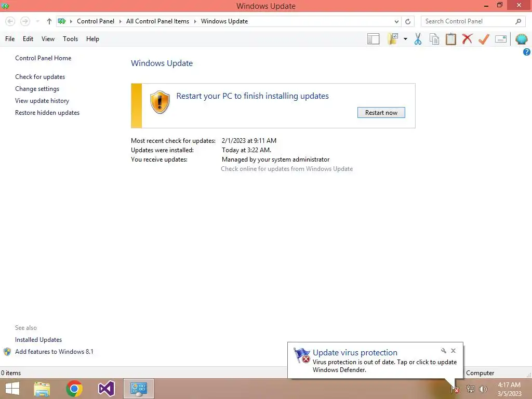Click the Update virus protection notification title
Screen dimensions: 532x399
[x=355, y=353]
